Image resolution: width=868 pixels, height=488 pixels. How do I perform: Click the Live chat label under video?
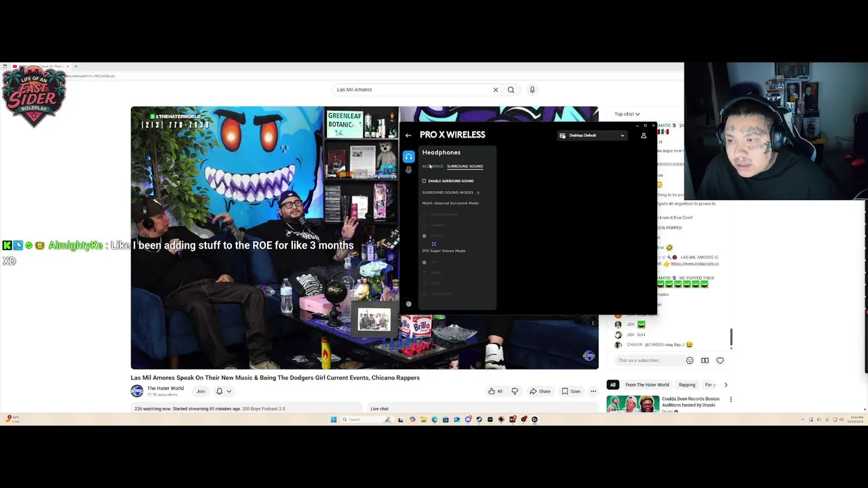coord(380,409)
